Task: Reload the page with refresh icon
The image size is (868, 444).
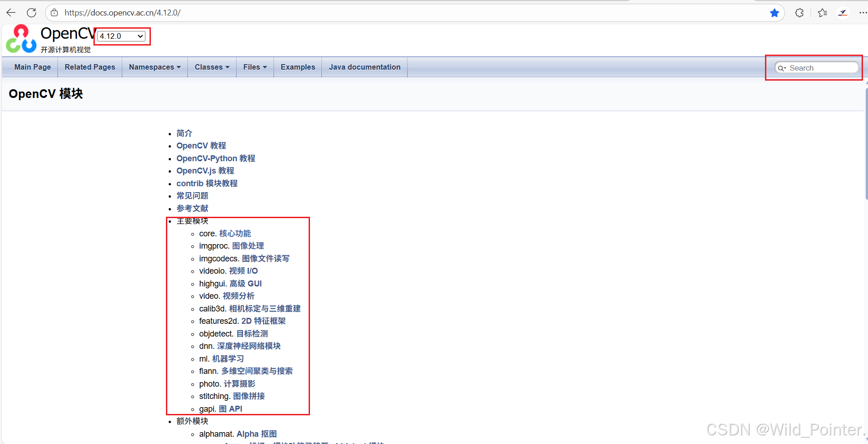Action: point(31,13)
